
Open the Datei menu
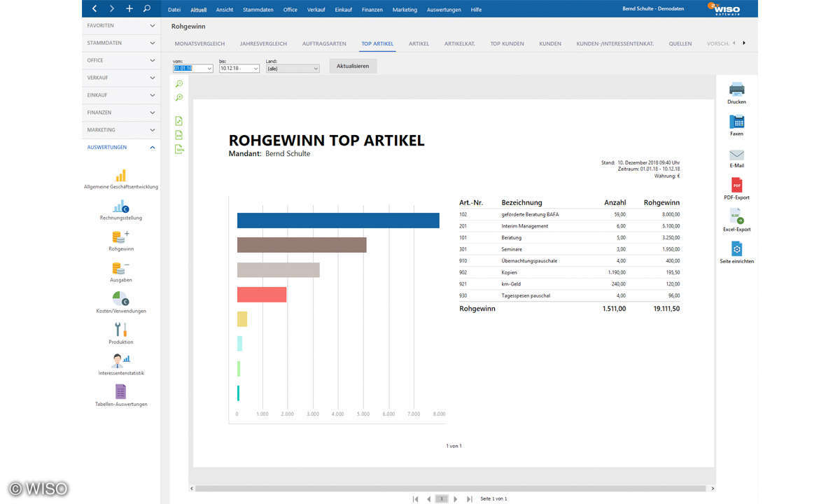pyautogui.click(x=174, y=10)
